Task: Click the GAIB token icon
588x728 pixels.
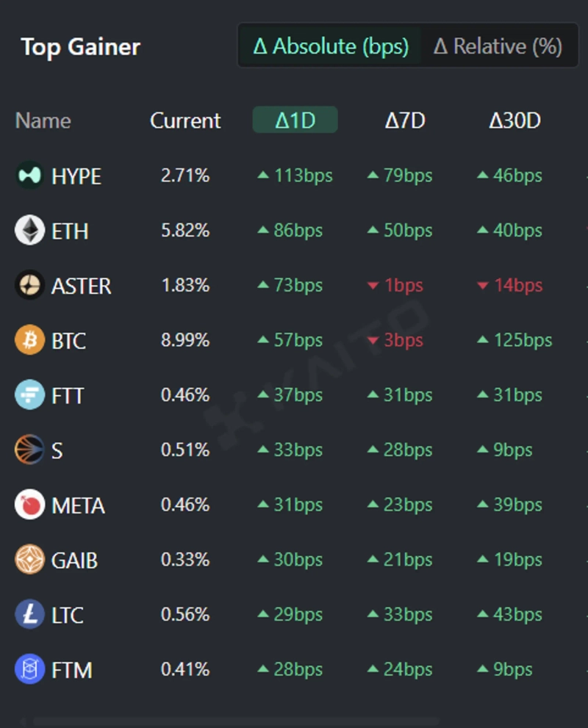Action: click(30, 560)
